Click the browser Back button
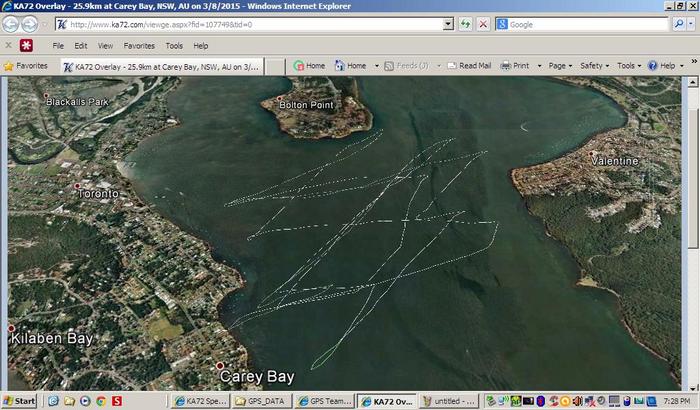The height and width of the screenshot is (410, 700). click(x=11, y=24)
